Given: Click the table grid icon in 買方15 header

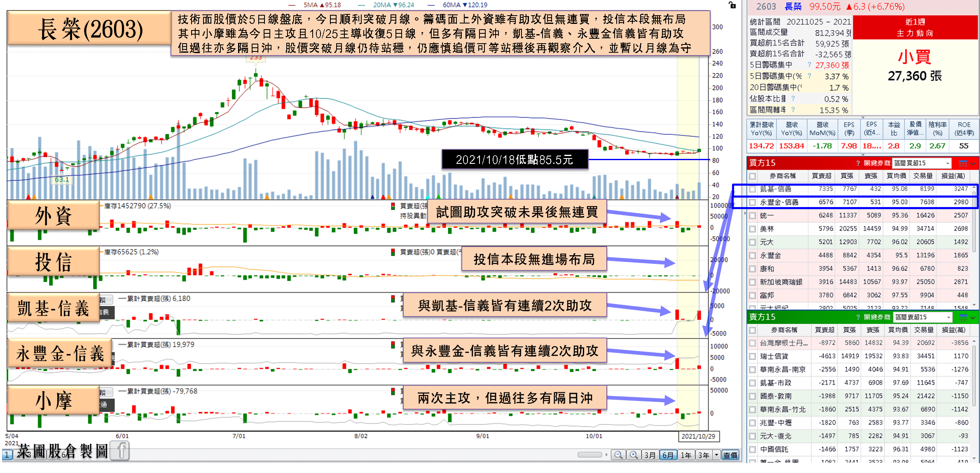Looking at the screenshot, I should pos(963,163).
